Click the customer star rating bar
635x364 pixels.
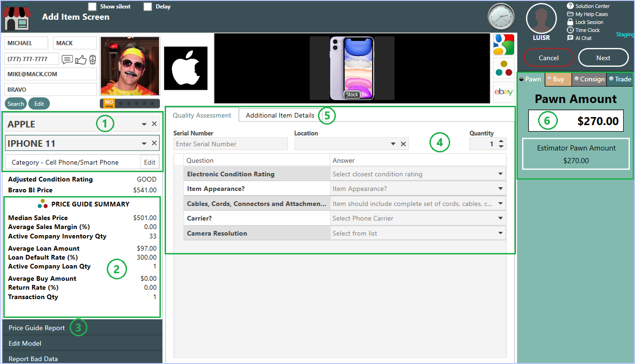130,103
